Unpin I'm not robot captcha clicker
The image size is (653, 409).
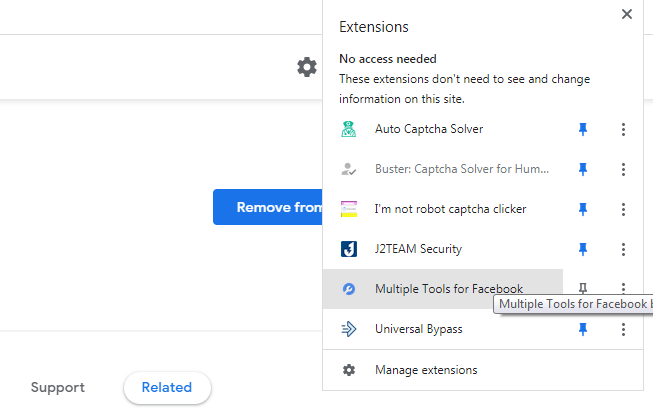(x=583, y=209)
